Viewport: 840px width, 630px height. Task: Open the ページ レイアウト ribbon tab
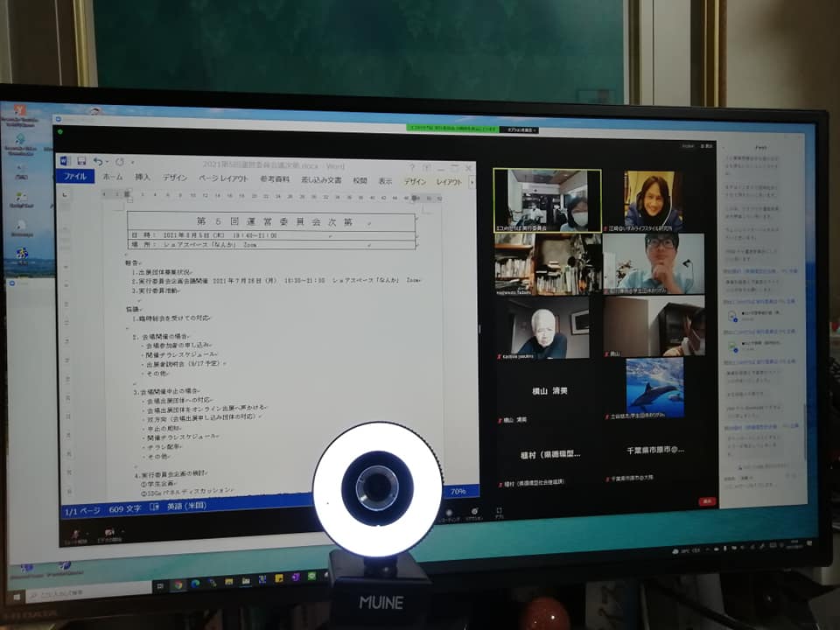click(x=223, y=178)
